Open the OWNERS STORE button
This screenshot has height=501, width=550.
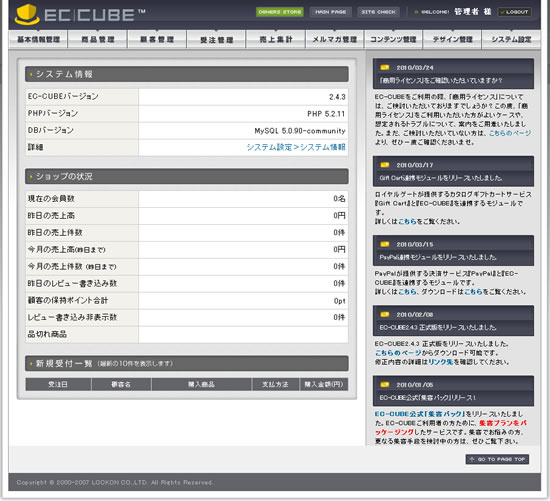tap(280, 12)
